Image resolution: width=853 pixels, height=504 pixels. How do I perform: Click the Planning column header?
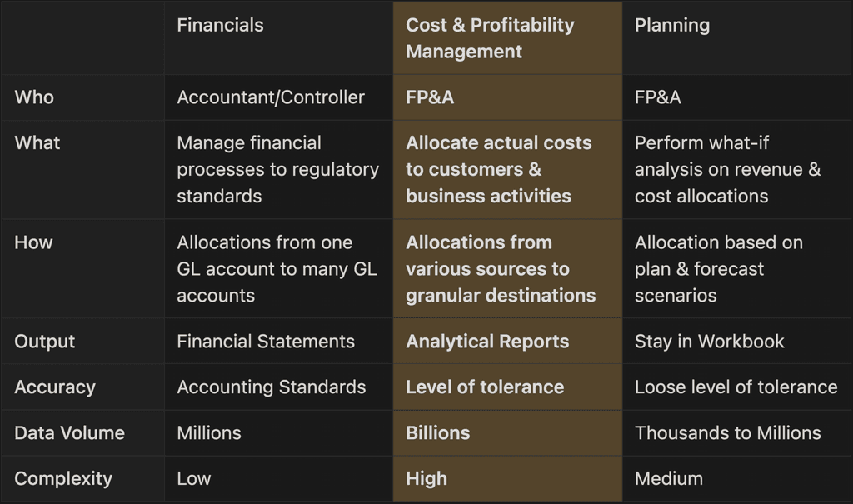coord(672,25)
